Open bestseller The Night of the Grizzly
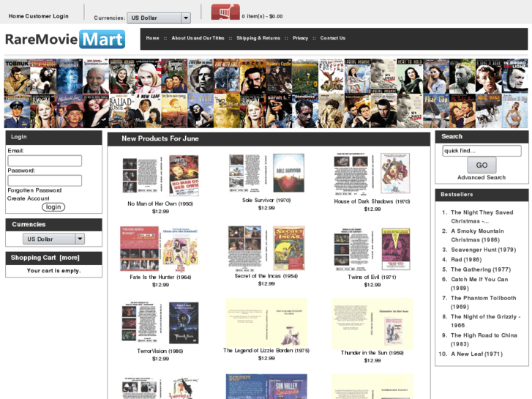 (x=485, y=321)
